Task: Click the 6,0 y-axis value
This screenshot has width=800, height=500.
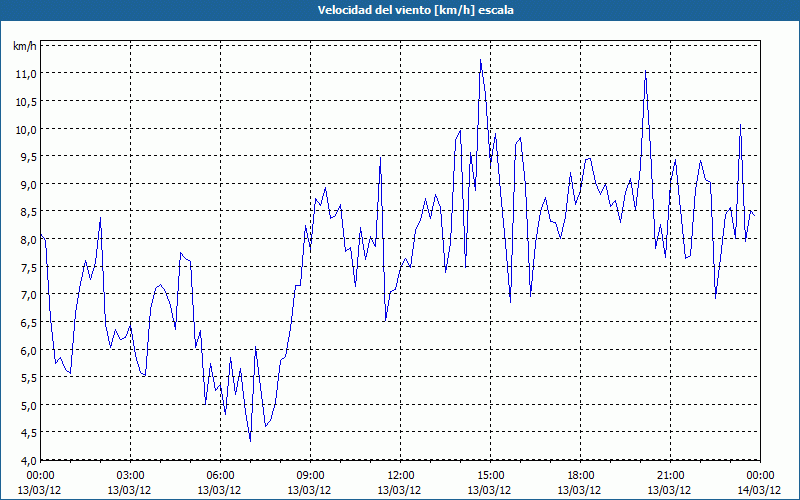Action: point(28,350)
